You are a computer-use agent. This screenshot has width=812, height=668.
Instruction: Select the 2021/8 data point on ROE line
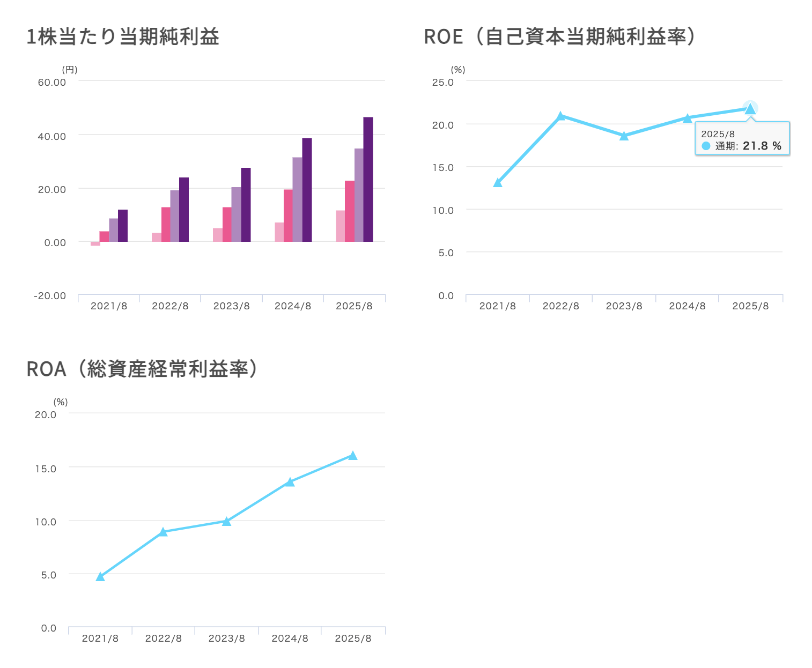(498, 183)
